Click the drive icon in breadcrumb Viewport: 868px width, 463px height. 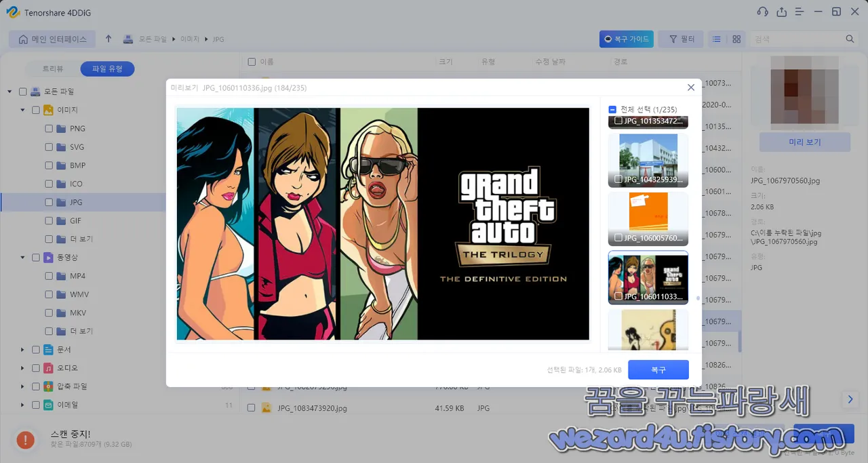click(128, 39)
